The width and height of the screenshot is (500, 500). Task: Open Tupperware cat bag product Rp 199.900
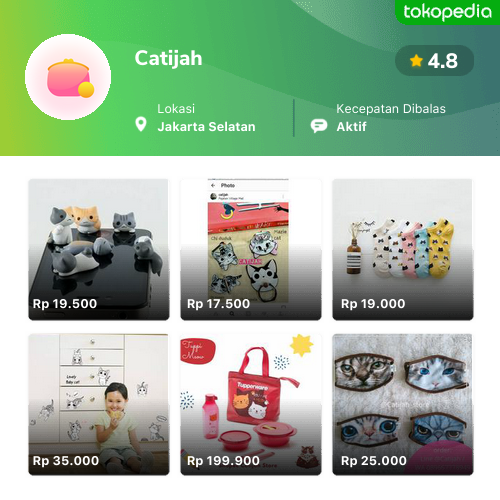[x=251, y=404]
